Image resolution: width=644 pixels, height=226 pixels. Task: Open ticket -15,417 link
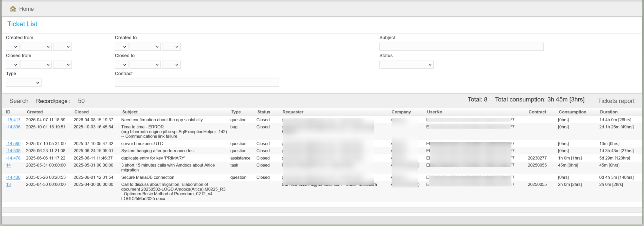(x=13, y=120)
